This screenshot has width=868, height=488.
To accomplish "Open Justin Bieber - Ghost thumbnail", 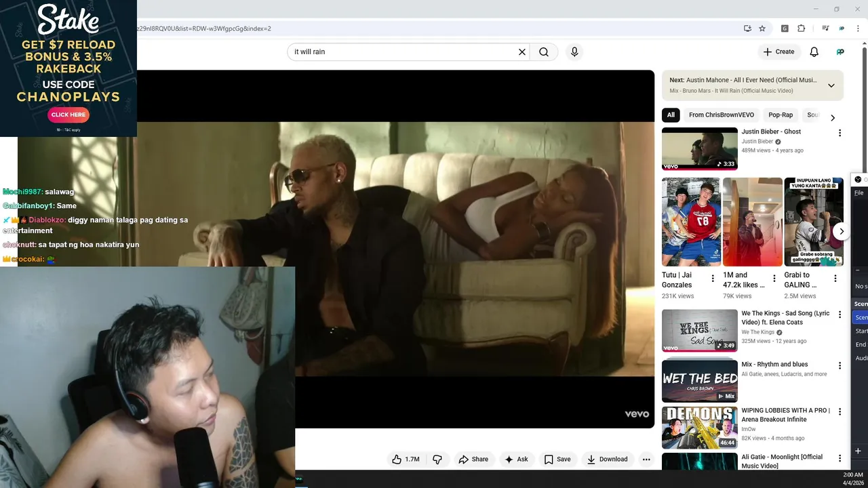I will click(699, 148).
